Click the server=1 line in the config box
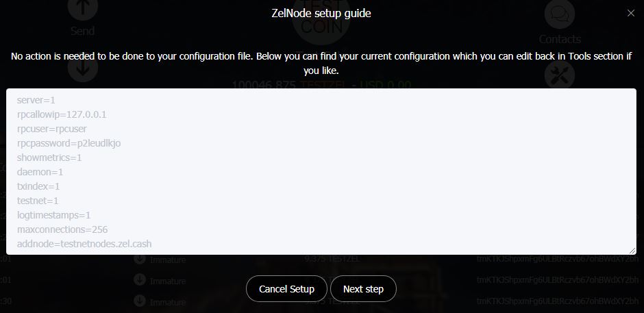Screen dimensions: 644x313 pyautogui.click(x=36, y=100)
